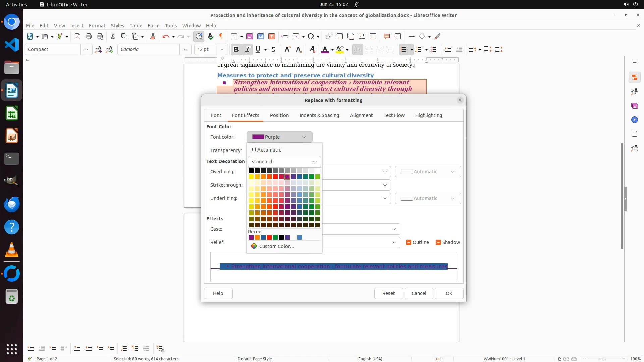This screenshot has height=362, width=644.
Task: Open the Cambria font name dropdown
Action: pyautogui.click(x=185, y=49)
